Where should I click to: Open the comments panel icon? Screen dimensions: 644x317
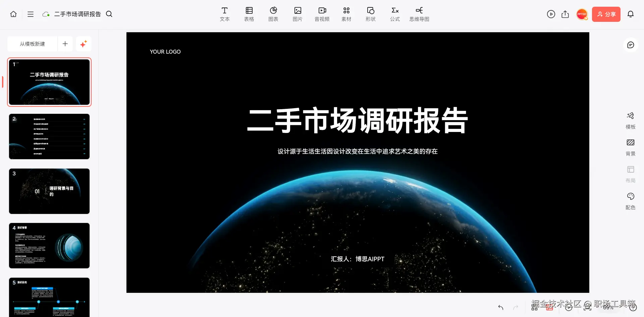tap(631, 45)
